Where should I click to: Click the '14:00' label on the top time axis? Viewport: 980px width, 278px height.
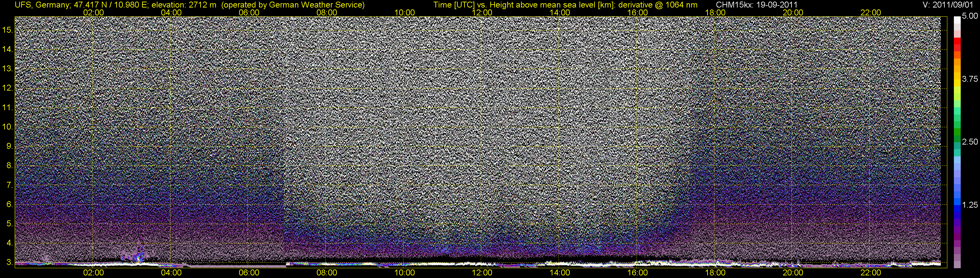click(560, 12)
